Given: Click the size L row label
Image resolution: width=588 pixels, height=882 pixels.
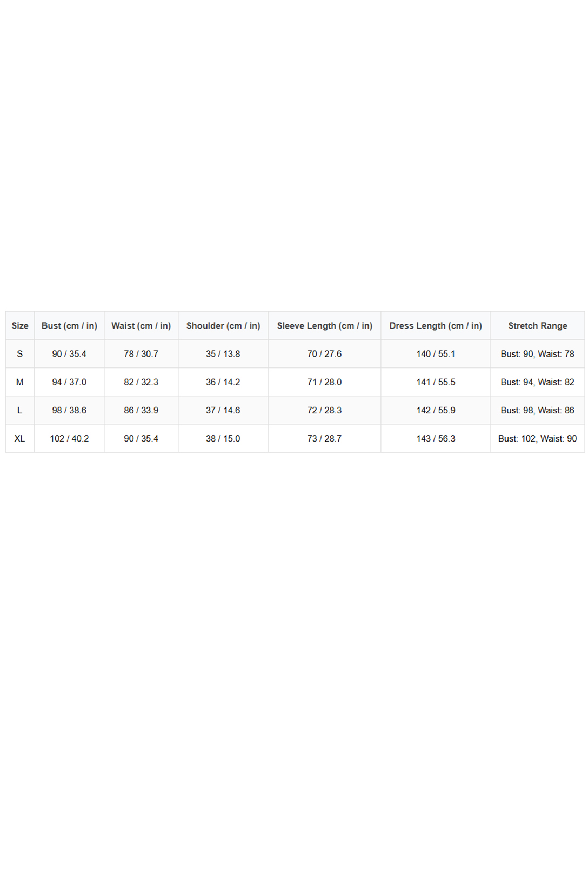Looking at the screenshot, I should point(20,410).
